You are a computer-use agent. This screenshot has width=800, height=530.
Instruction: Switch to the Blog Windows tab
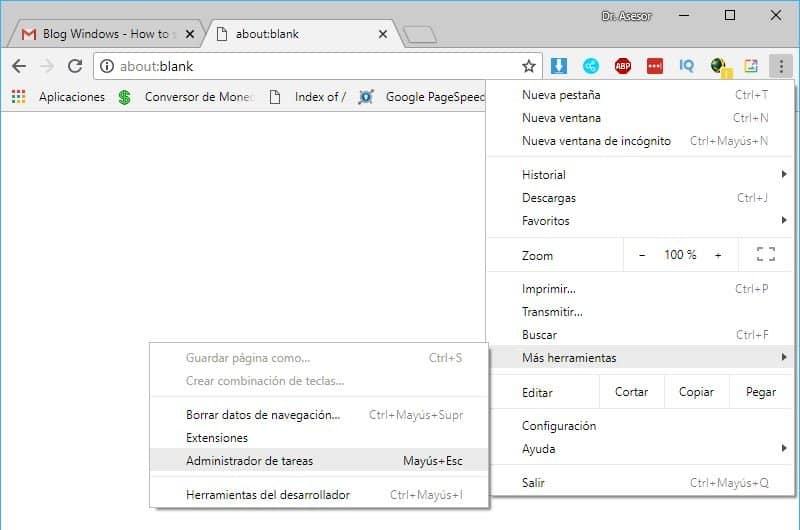106,34
